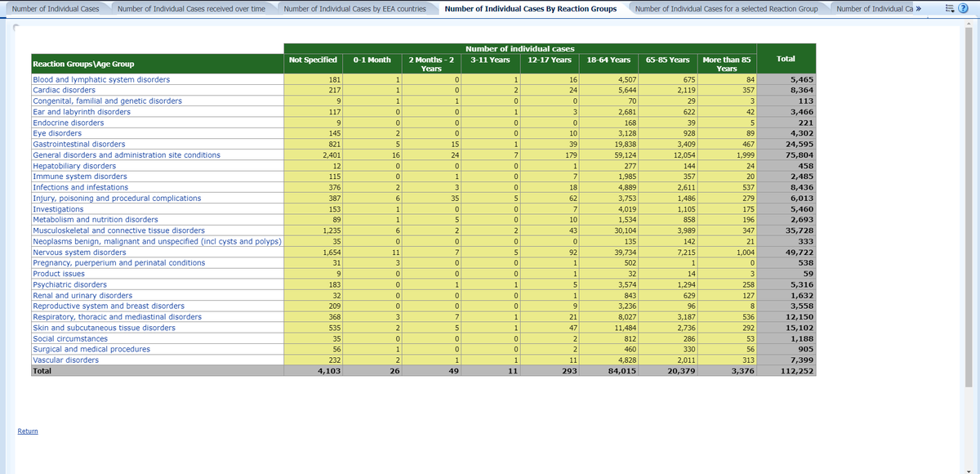
Task: Select the Total row label
Action: [157, 371]
